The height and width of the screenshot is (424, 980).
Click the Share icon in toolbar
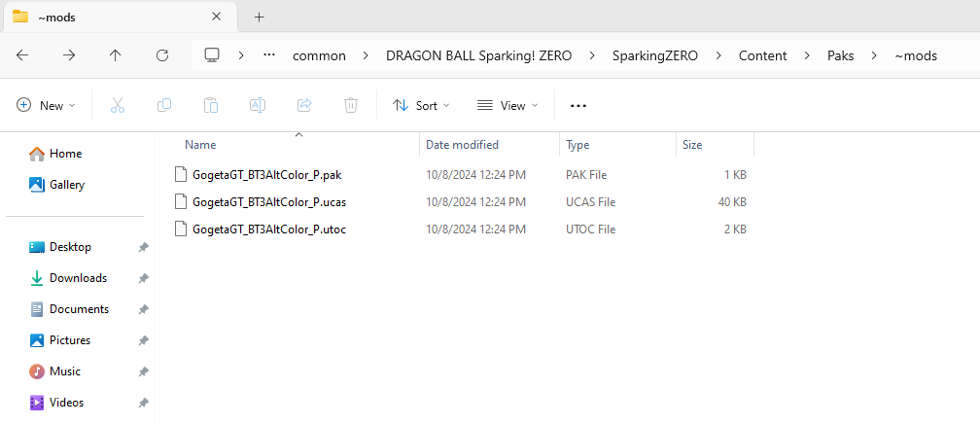click(x=304, y=105)
